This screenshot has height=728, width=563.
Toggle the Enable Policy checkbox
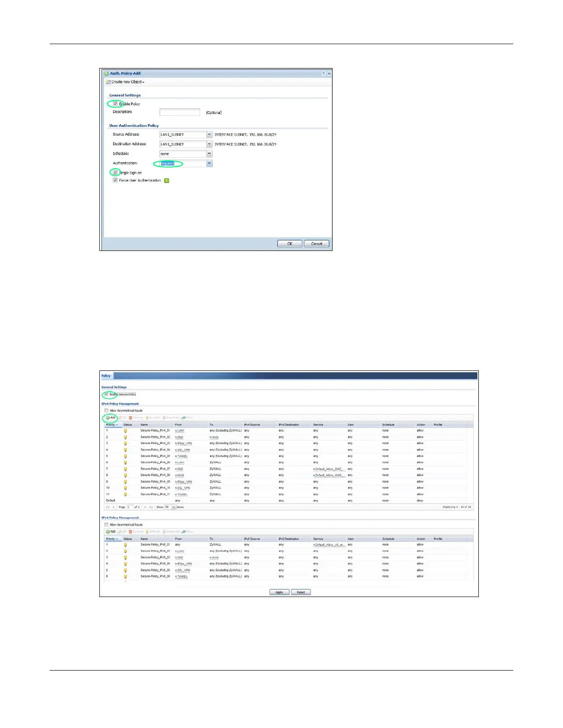[115, 104]
